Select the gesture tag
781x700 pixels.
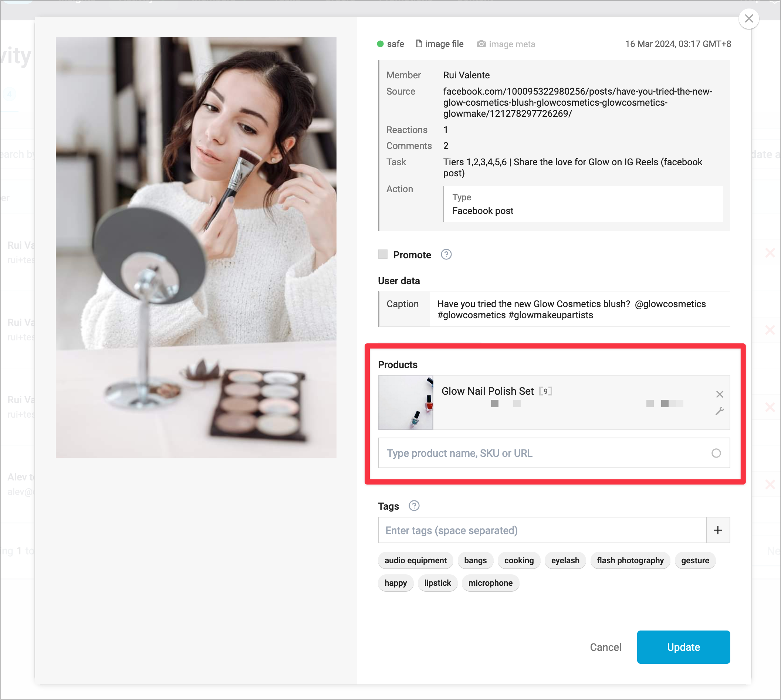click(695, 560)
